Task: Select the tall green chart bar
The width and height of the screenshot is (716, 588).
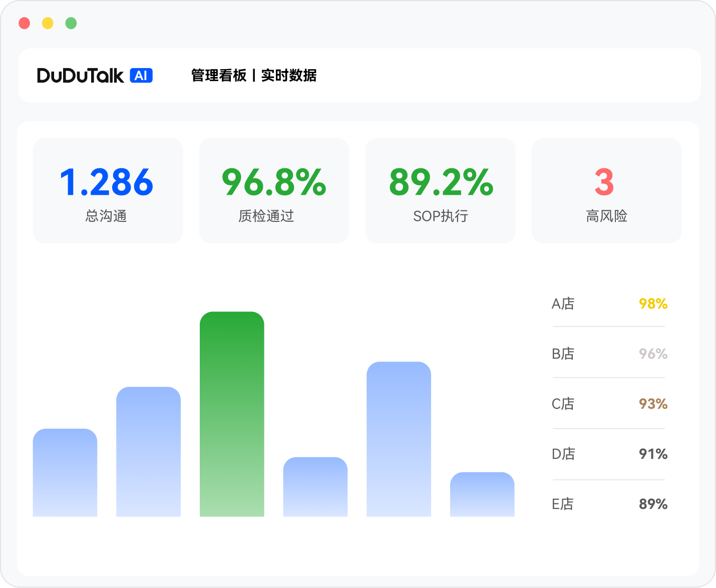Action: tap(232, 414)
